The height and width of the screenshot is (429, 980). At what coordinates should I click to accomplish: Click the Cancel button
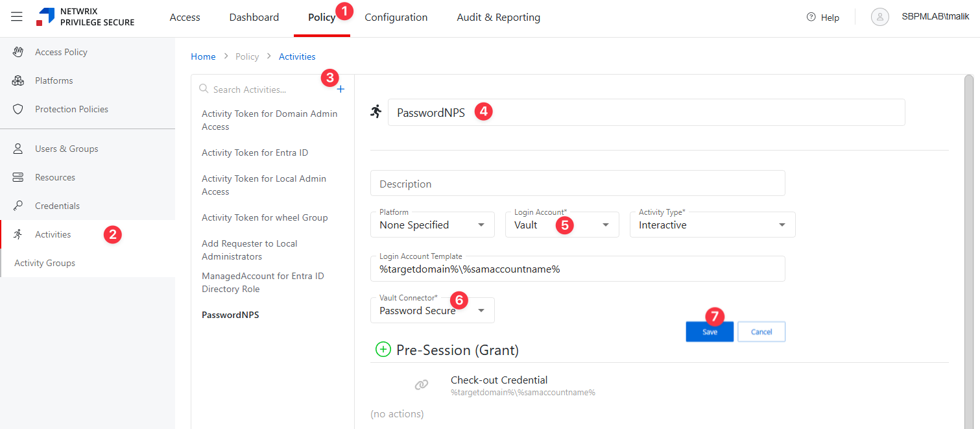pyautogui.click(x=761, y=332)
